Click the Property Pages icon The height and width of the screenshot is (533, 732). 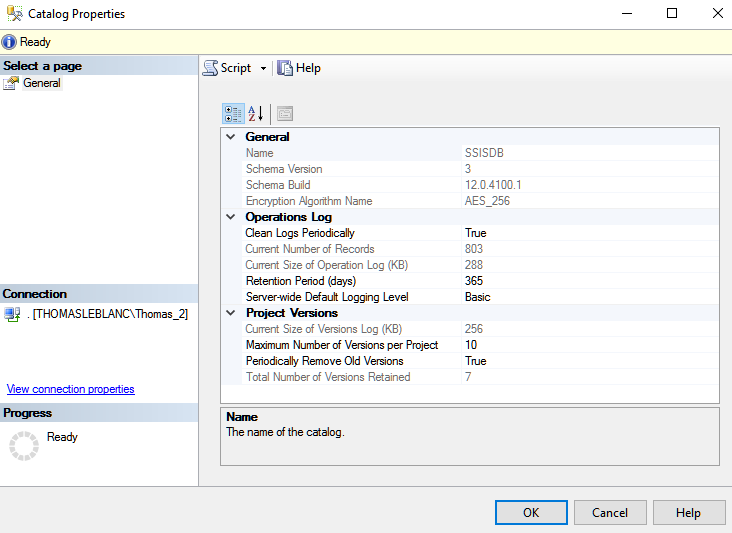[285, 114]
